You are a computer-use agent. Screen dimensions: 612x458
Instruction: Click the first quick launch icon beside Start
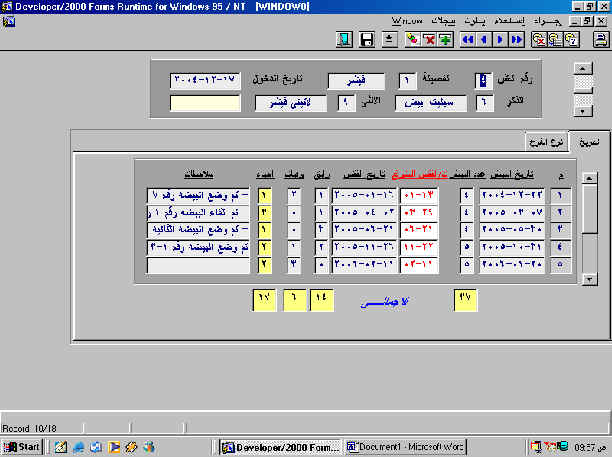(x=60, y=447)
